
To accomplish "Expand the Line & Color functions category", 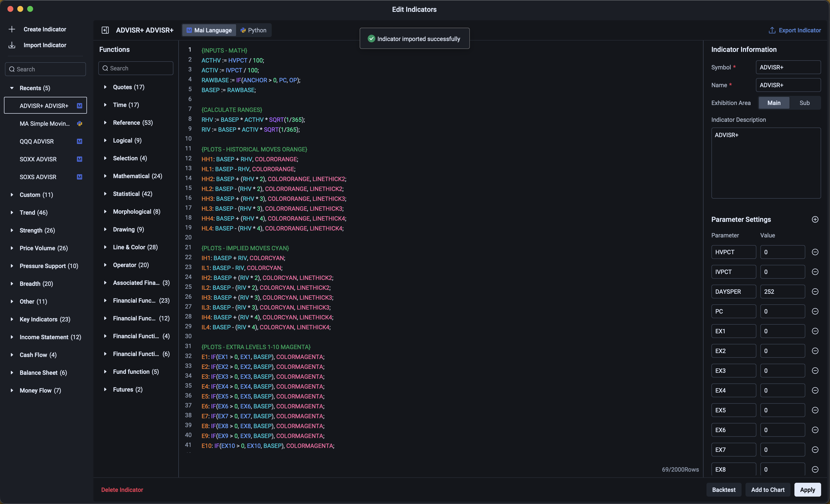I will [105, 247].
